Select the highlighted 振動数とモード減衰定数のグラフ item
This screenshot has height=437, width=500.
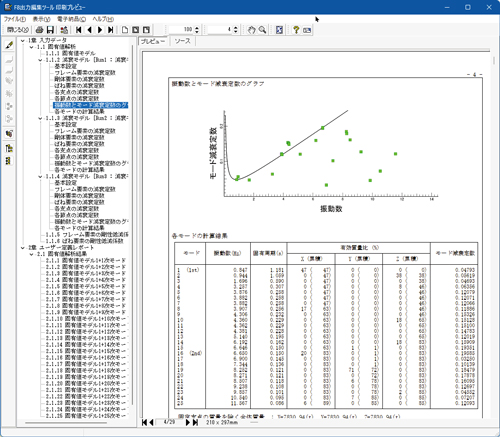pyautogui.click(x=91, y=105)
